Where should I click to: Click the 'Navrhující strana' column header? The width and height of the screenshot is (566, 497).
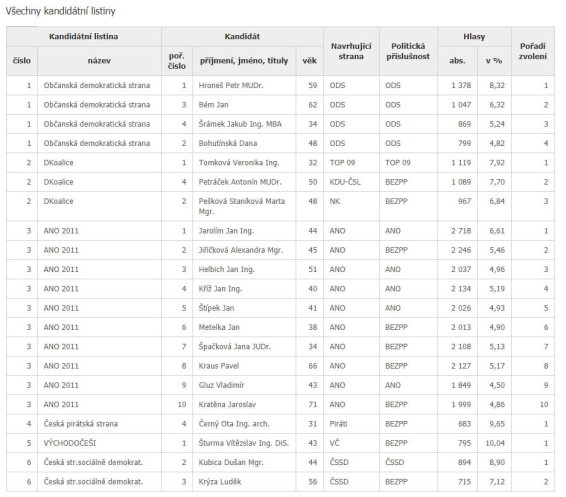click(351, 51)
